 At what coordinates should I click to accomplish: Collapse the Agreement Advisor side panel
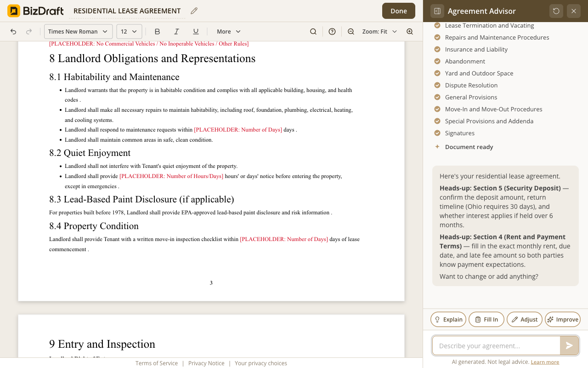tap(437, 11)
